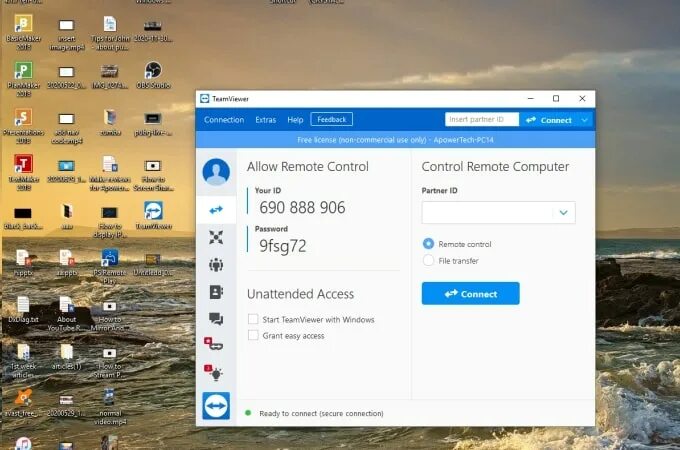
Task: Select the Tips for John desktop document
Action: 109,33
